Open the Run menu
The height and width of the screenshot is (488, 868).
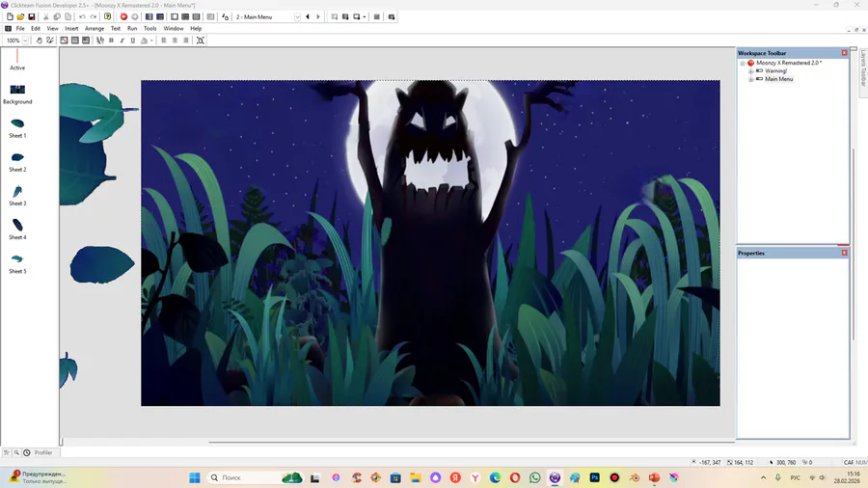click(x=132, y=28)
